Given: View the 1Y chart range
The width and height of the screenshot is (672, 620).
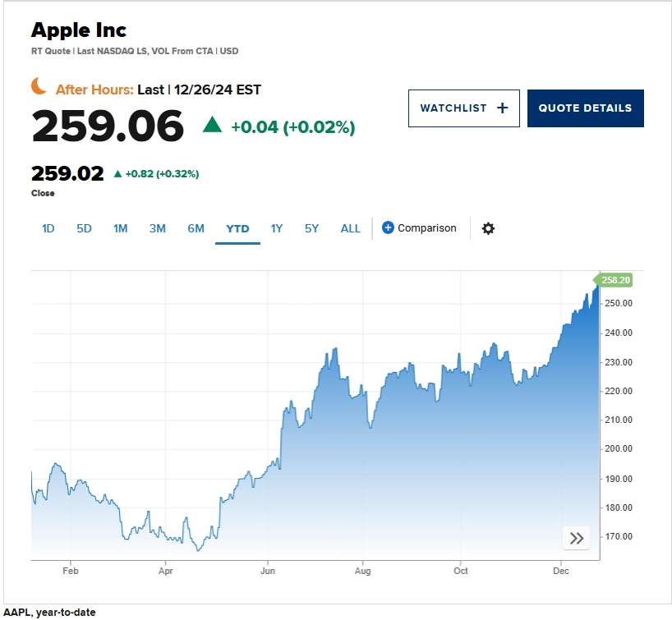Looking at the screenshot, I should point(277,228).
